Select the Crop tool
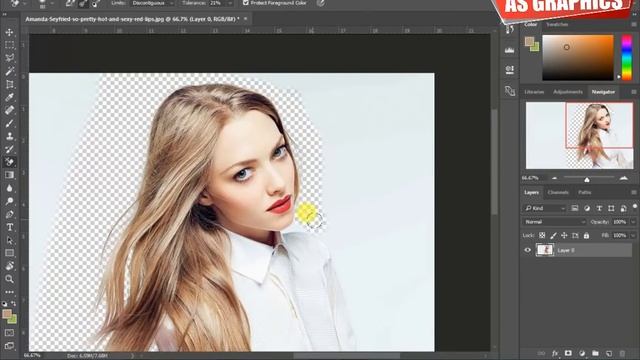This screenshot has width=640, height=360. point(9,84)
